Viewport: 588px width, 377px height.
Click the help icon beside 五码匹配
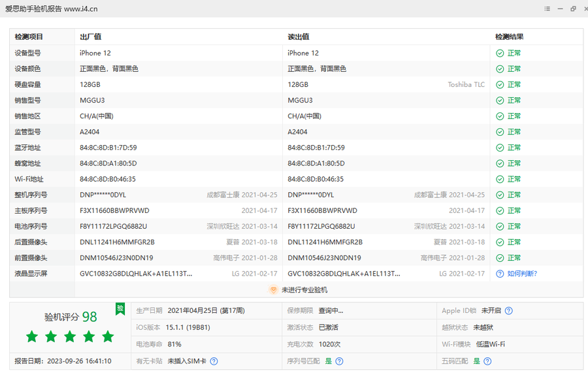487,361
